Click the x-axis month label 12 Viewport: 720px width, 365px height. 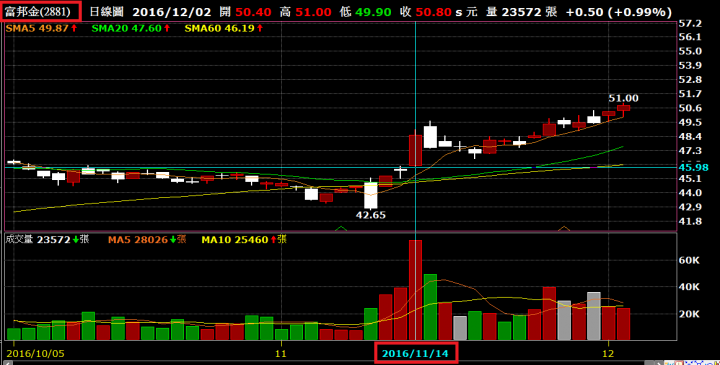pyautogui.click(x=608, y=354)
